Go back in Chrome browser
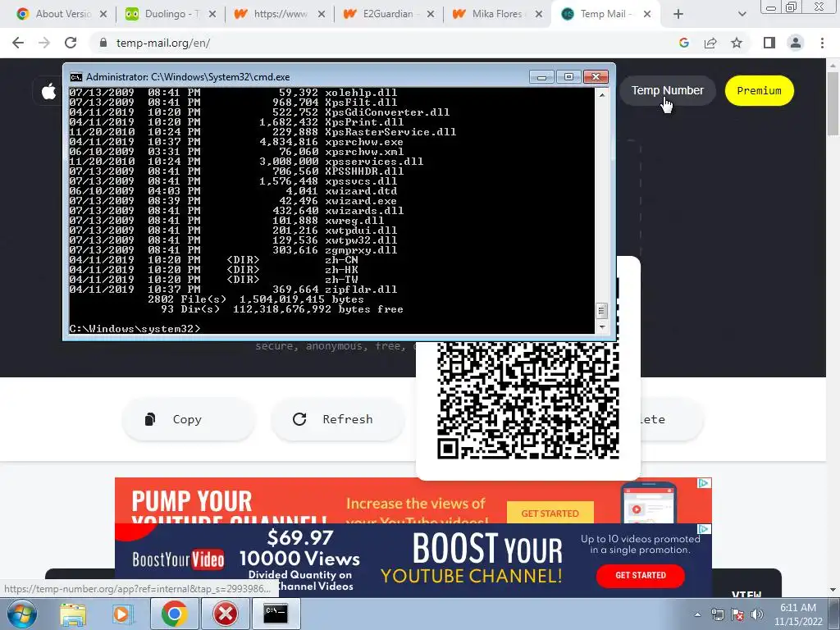Image resolution: width=840 pixels, height=630 pixels. click(18, 43)
